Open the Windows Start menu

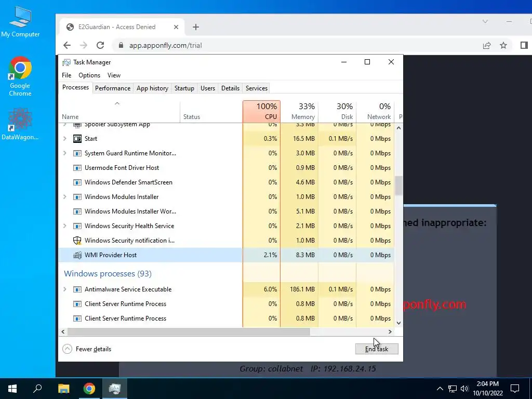point(12,389)
